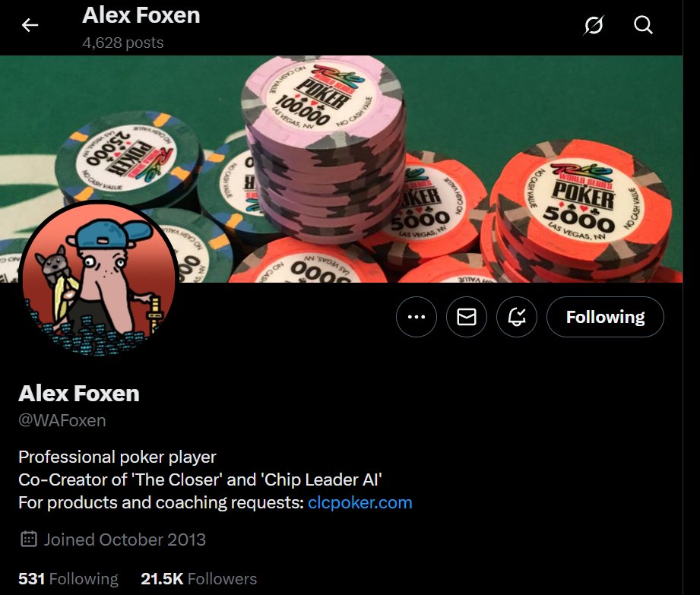Click the calendar icon beside Joined date
The image size is (700, 595).
click(x=29, y=540)
